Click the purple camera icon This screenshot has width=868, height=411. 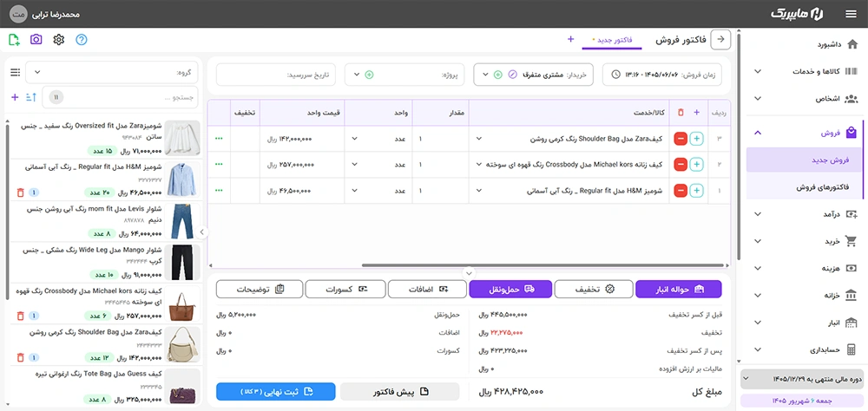pos(36,40)
